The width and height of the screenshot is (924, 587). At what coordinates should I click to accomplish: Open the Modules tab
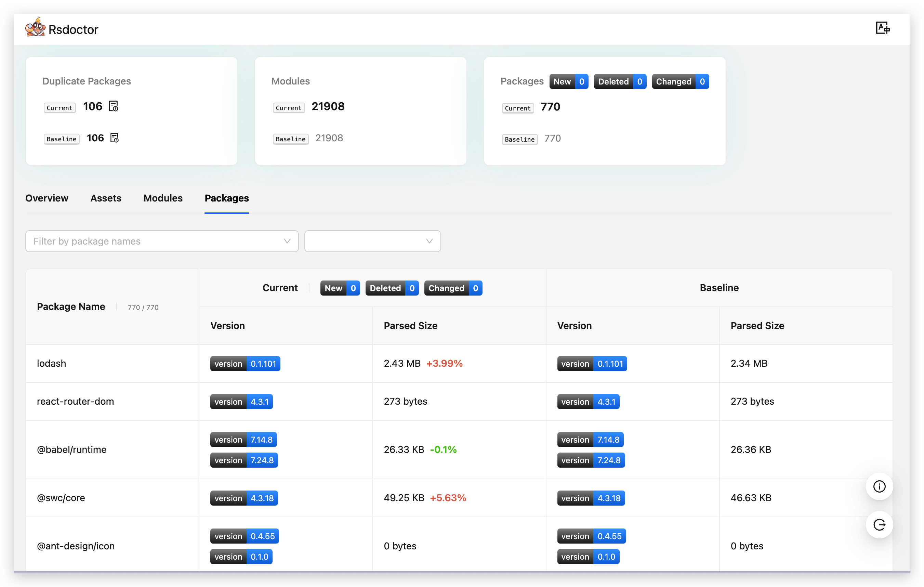tap(163, 198)
